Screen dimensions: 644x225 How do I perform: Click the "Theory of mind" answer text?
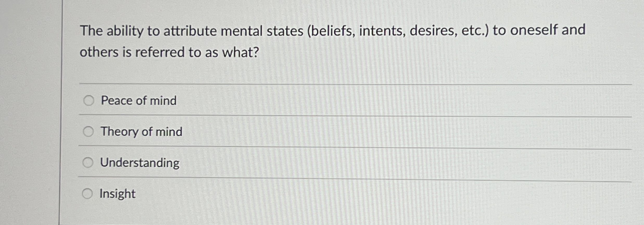[141, 131]
